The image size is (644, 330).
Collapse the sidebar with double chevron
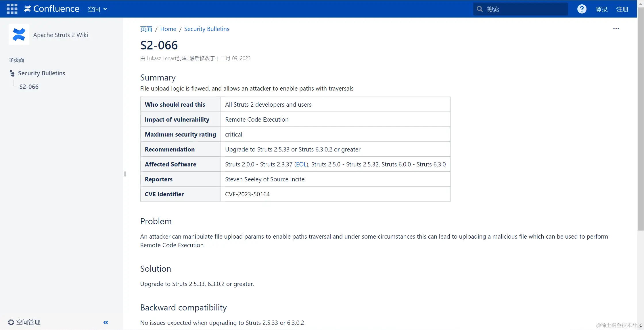coord(106,322)
